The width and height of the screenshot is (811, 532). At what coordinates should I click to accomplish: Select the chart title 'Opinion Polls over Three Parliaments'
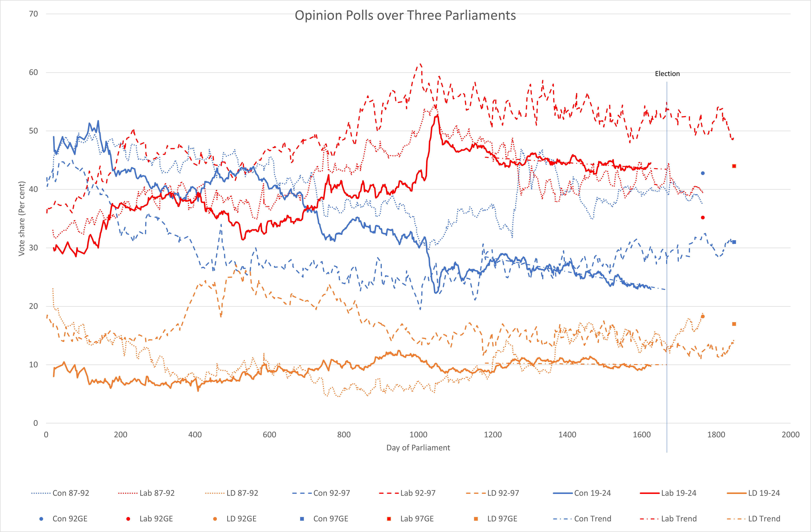click(405, 16)
